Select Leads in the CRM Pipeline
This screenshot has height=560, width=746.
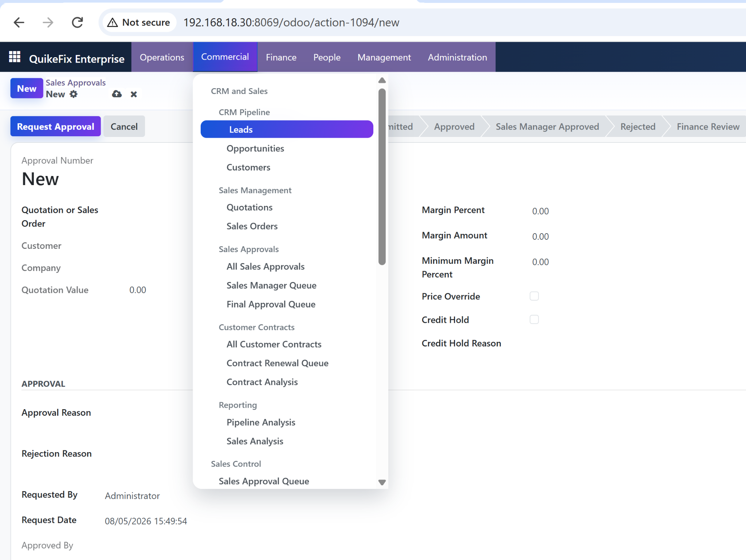click(x=287, y=129)
